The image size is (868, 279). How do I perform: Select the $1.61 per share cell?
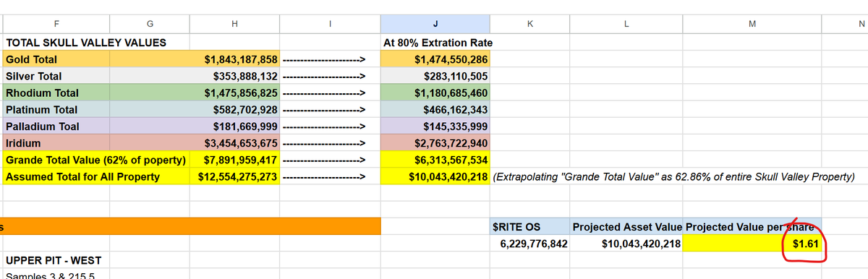pos(752,244)
